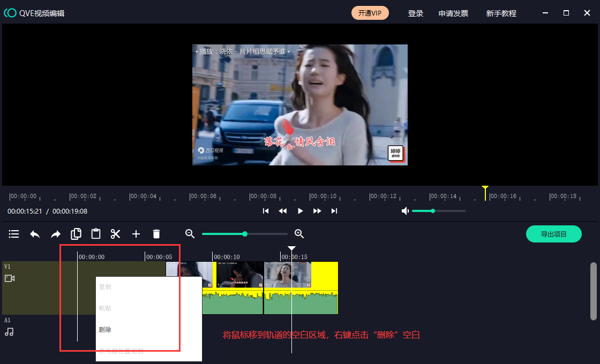600x364 pixels.
Task: Select the scissors cut tool
Action: pyautogui.click(x=116, y=234)
